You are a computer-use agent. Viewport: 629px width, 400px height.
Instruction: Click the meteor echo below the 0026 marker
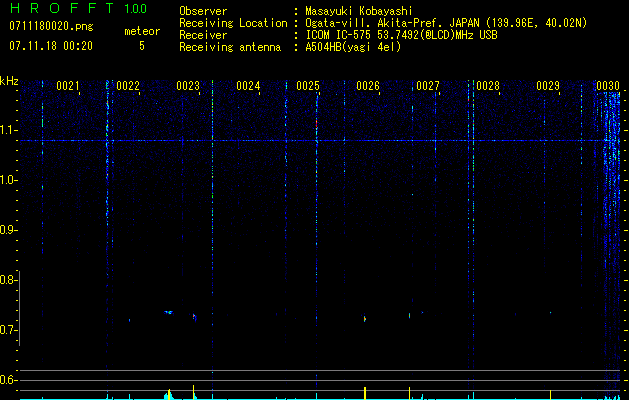click(365, 319)
